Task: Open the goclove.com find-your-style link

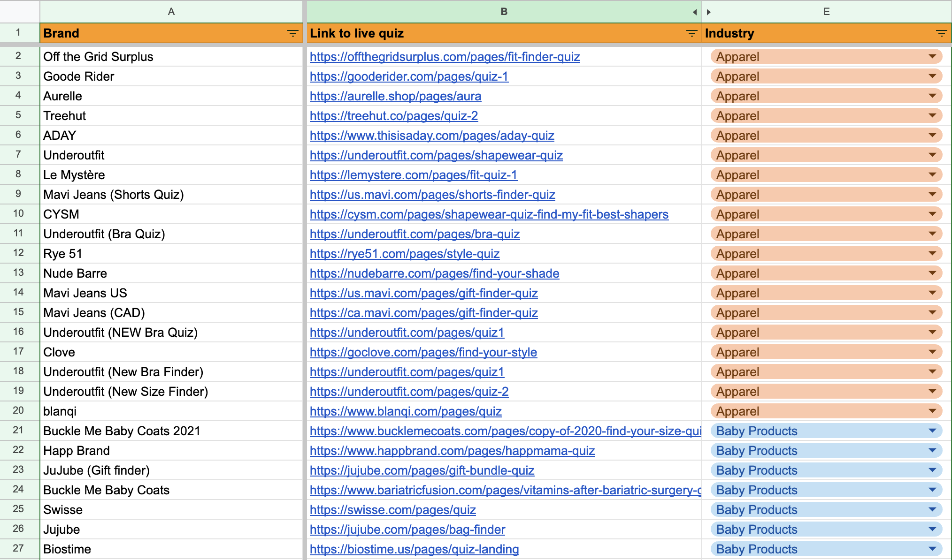Action: [423, 352]
